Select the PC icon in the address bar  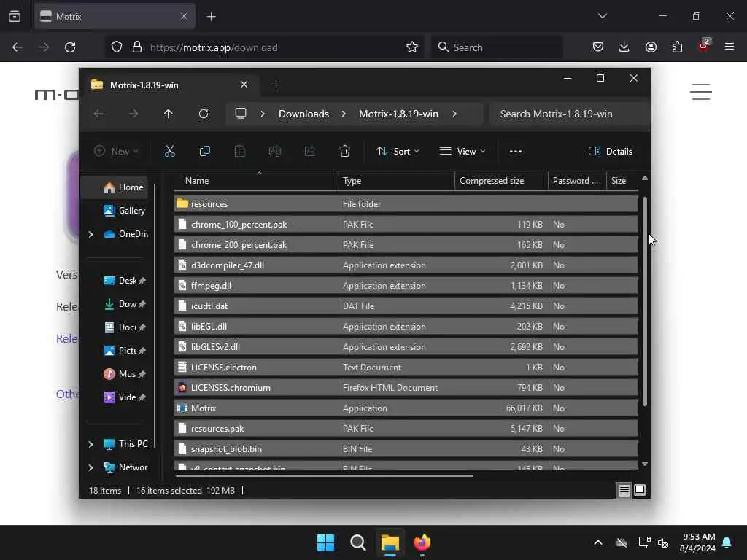[x=241, y=114]
